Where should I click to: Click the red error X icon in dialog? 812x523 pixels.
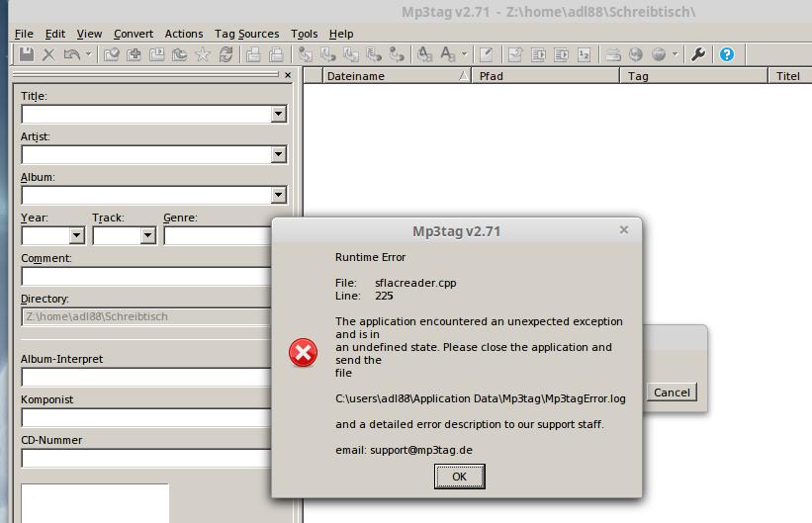[x=303, y=353]
